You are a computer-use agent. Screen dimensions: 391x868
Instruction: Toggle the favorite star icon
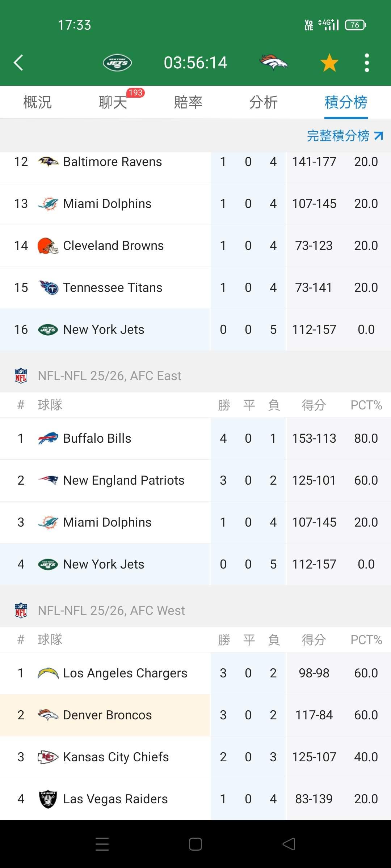point(329,63)
